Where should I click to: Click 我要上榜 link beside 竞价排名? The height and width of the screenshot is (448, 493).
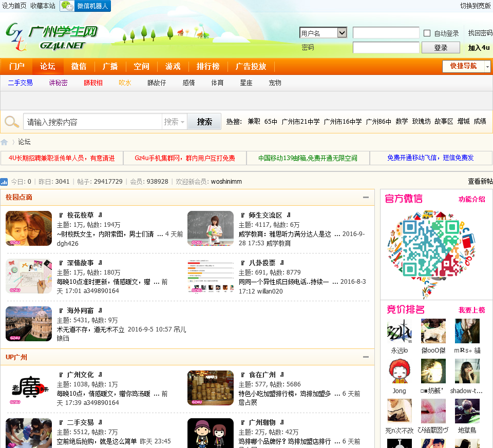pyautogui.click(x=471, y=310)
